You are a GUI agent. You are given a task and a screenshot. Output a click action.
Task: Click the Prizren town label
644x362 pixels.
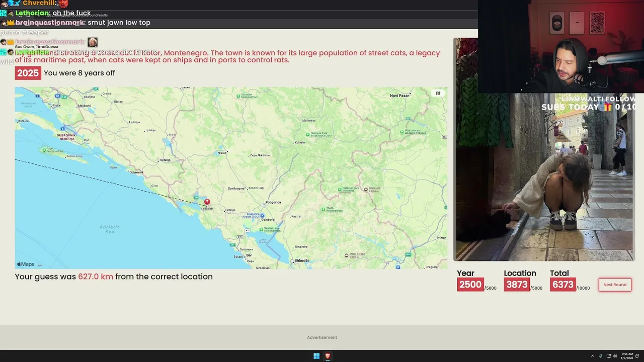441,238
